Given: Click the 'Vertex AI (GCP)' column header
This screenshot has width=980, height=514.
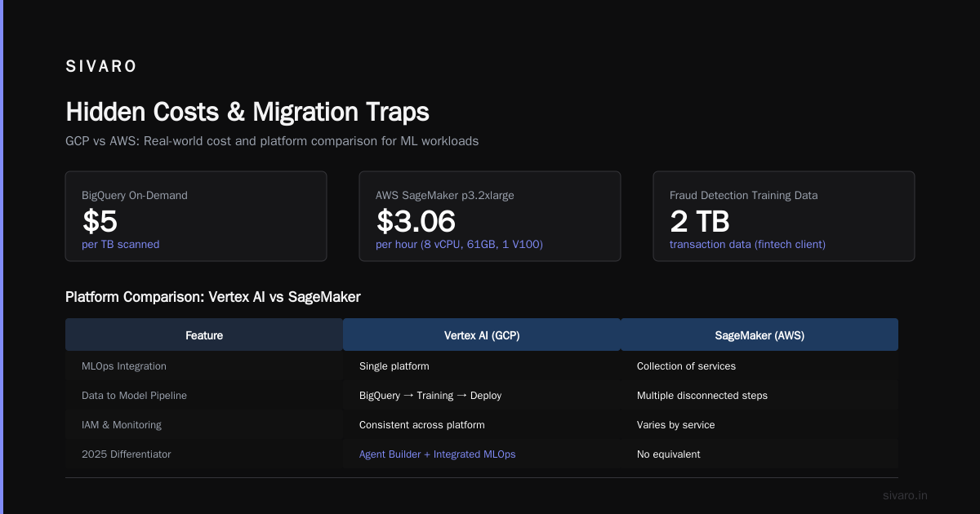Looking at the screenshot, I should pos(482,335).
